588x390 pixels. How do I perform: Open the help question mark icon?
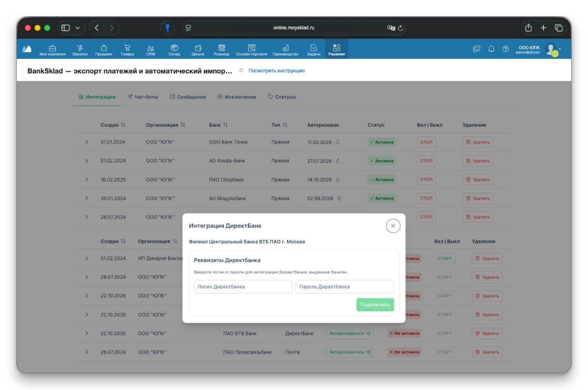pos(506,49)
